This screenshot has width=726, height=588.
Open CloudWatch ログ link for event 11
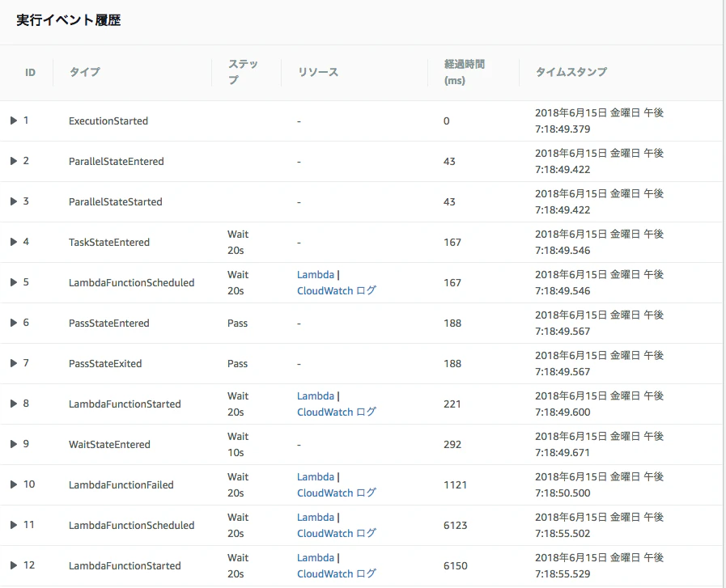(x=337, y=533)
